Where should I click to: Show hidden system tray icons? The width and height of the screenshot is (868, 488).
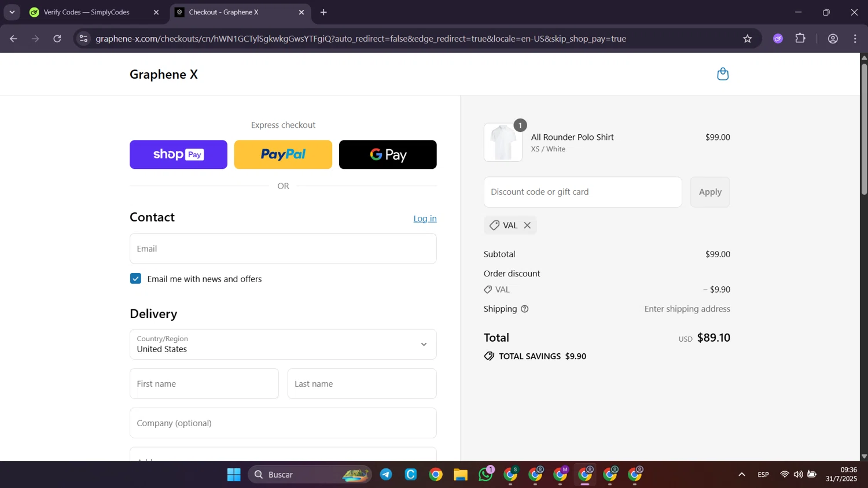click(742, 475)
